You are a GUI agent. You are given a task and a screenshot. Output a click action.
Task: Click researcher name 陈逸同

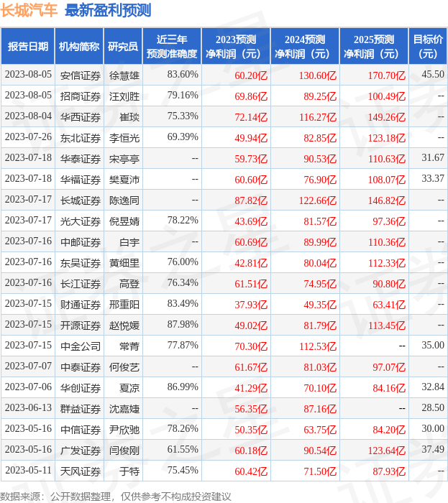pyautogui.click(x=124, y=200)
